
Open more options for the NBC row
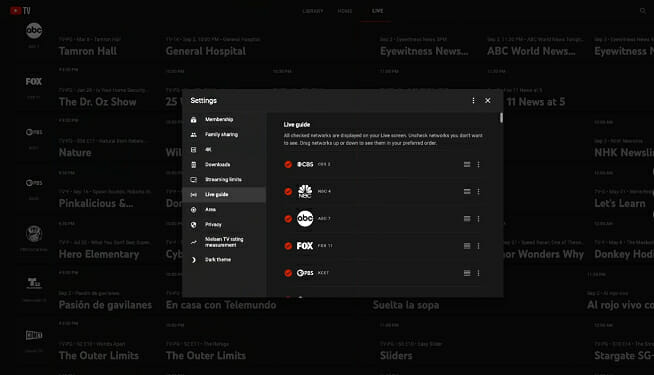[478, 191]
